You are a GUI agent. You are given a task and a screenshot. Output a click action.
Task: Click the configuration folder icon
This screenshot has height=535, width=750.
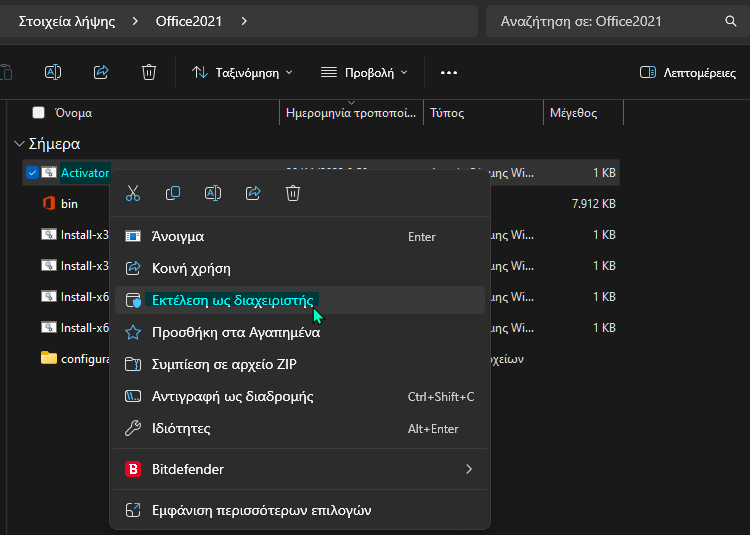(49, 358)
